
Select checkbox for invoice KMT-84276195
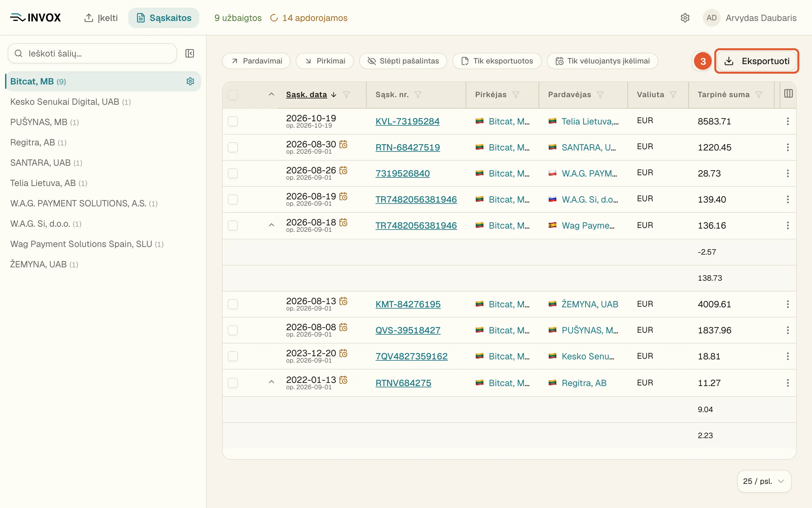point(233,304)
